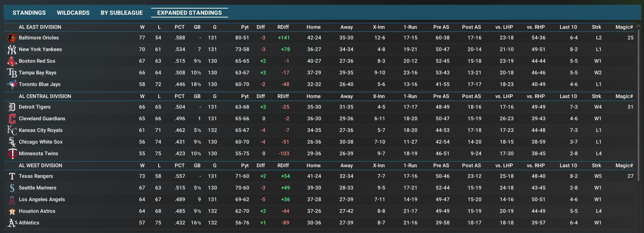Image resolution: width=644 pixels, height=233 pixels.
Task: Select the Boston Red Sox logo
Action: (x=12, y=61)
